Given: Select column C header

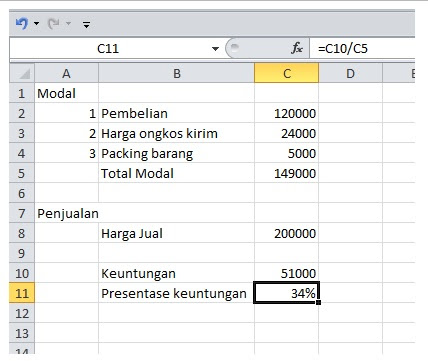Looking at the screenshot, I should click(x=286, y=73).
